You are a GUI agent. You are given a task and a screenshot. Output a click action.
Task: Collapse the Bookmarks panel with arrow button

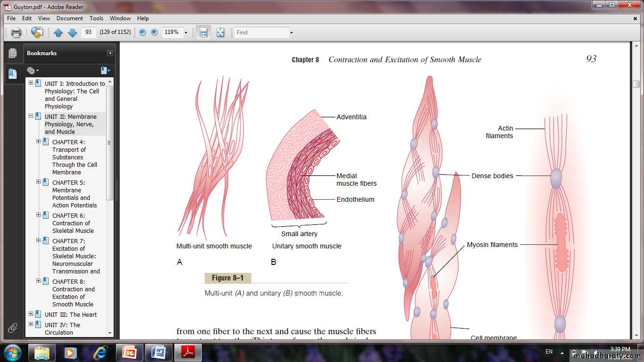[x=110, y=53]
